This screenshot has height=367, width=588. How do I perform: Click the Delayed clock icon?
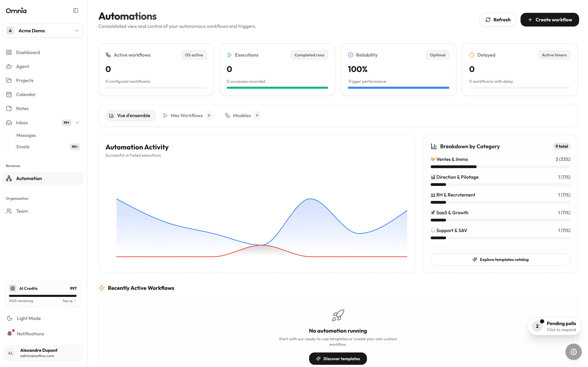point(472,55)
